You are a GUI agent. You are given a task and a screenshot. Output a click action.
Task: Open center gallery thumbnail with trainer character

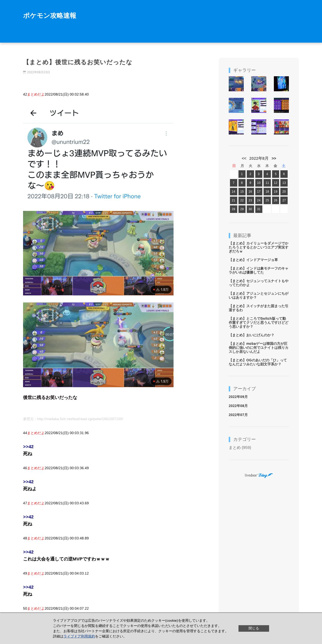(259, 105)
